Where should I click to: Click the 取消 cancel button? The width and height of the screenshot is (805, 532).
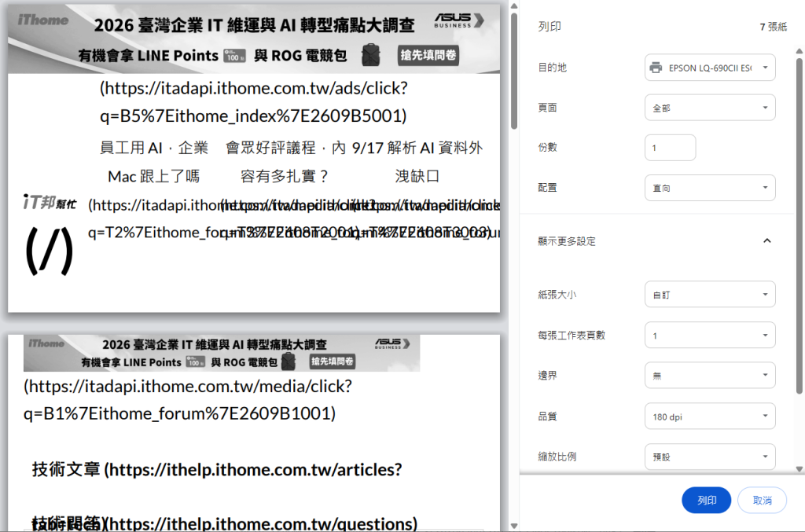pyautogui.click(x=762, y=501)
